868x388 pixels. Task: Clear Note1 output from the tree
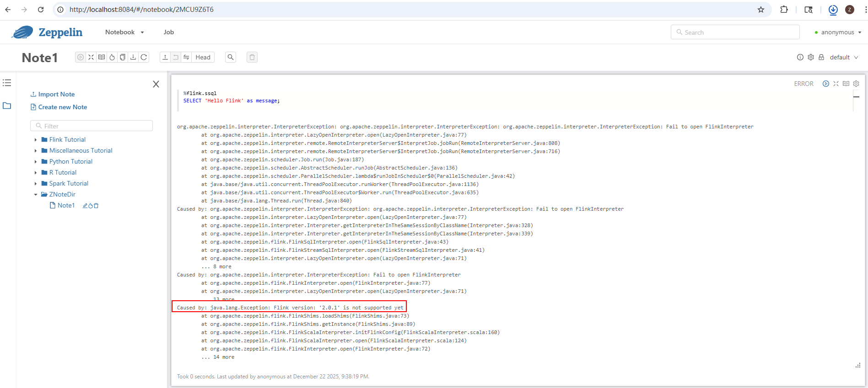pyautogui.click(x=91, y=206)
